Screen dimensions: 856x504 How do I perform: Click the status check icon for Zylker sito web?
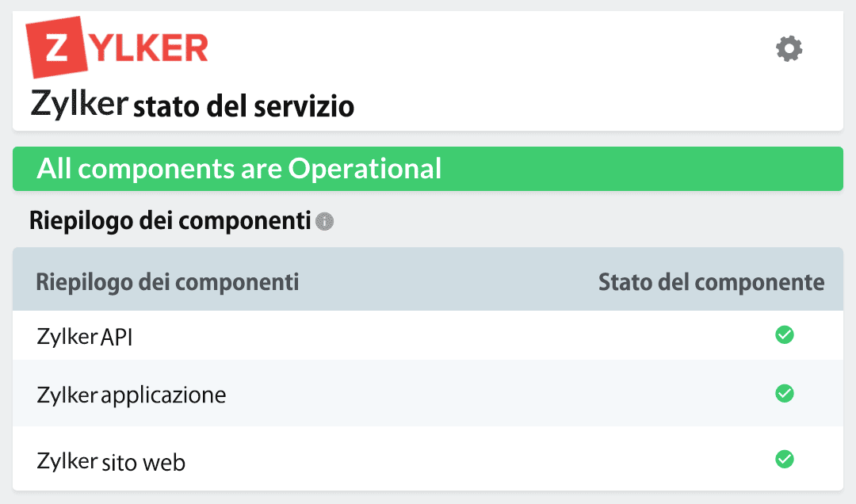(784, 460)
